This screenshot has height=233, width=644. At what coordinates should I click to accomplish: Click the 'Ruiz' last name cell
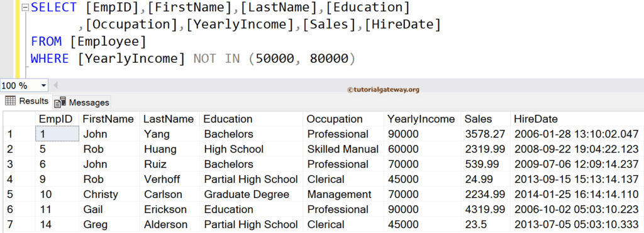click(170, 164)
